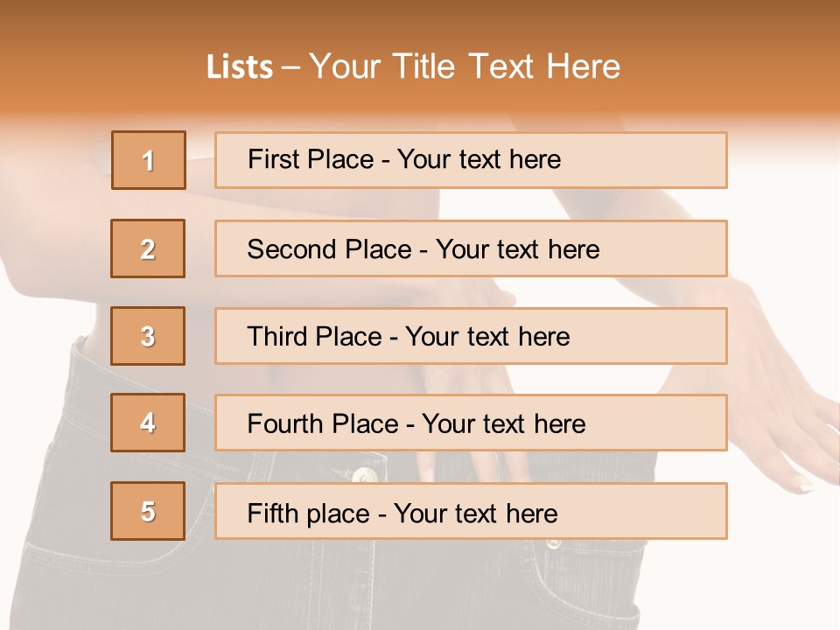Click the jeans pocket rivet below the list

coord(553,544)
